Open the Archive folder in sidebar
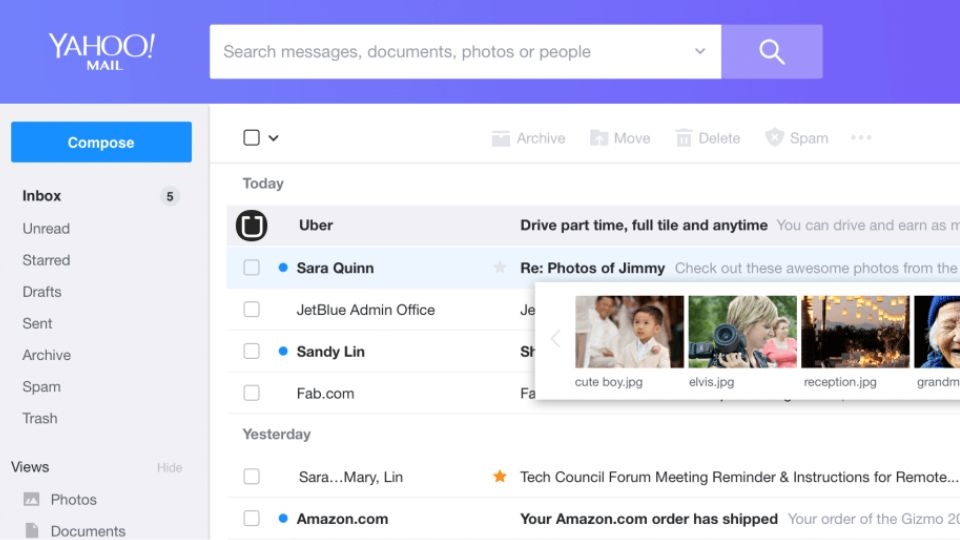960x540 pixels. [47, 355]
